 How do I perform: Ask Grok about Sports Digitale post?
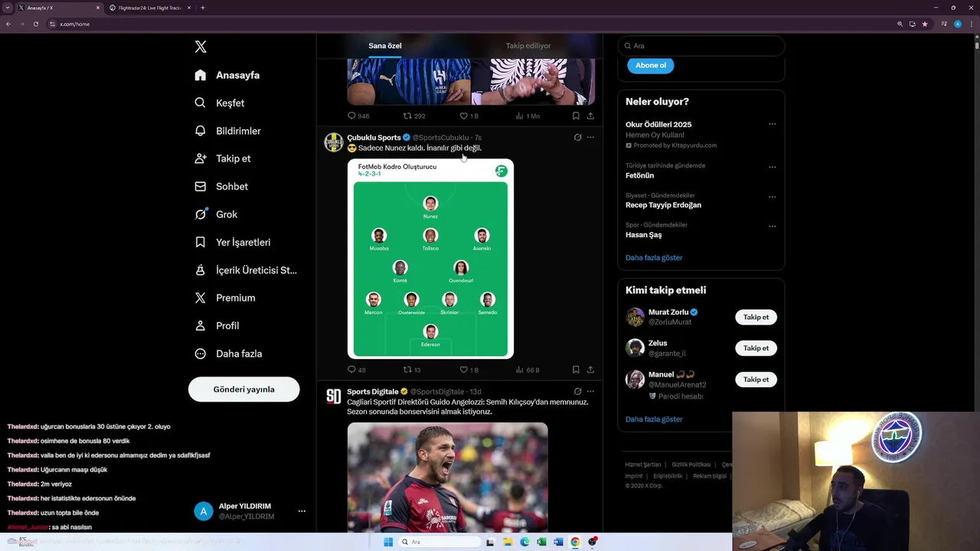point(577,392)
